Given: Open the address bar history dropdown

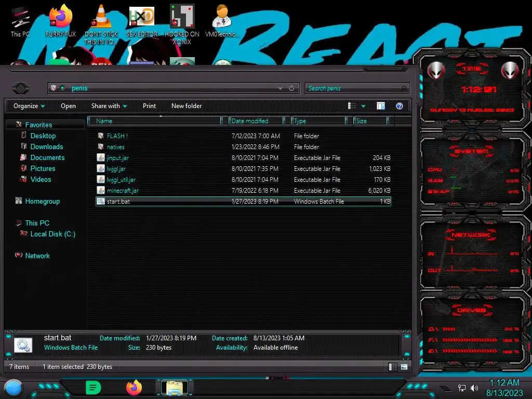Looking at the screenshot, I should click(280, 88).
